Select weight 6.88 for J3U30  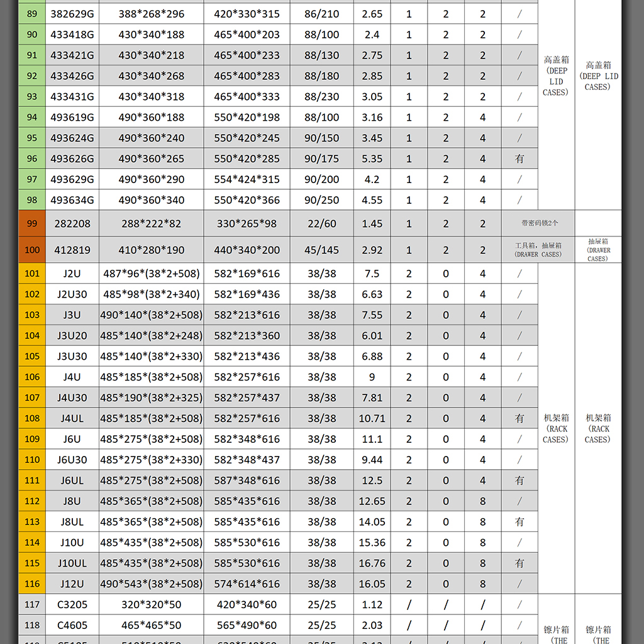pos(372,356)
